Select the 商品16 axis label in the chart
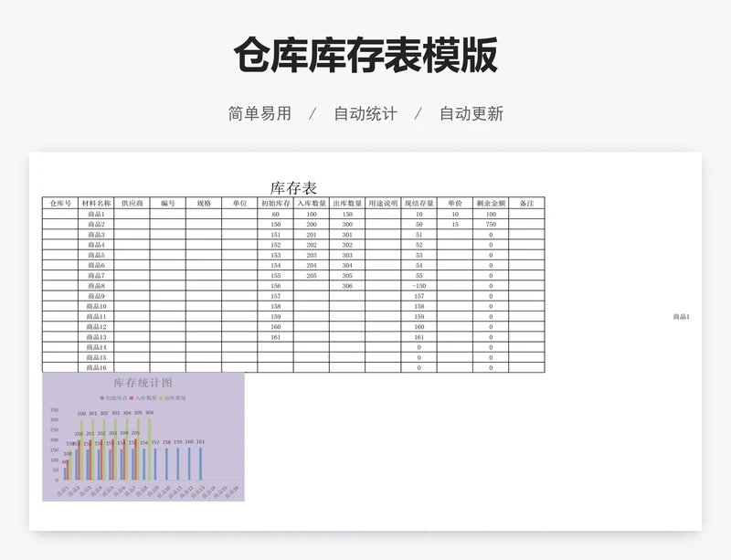 click(232, 491)
